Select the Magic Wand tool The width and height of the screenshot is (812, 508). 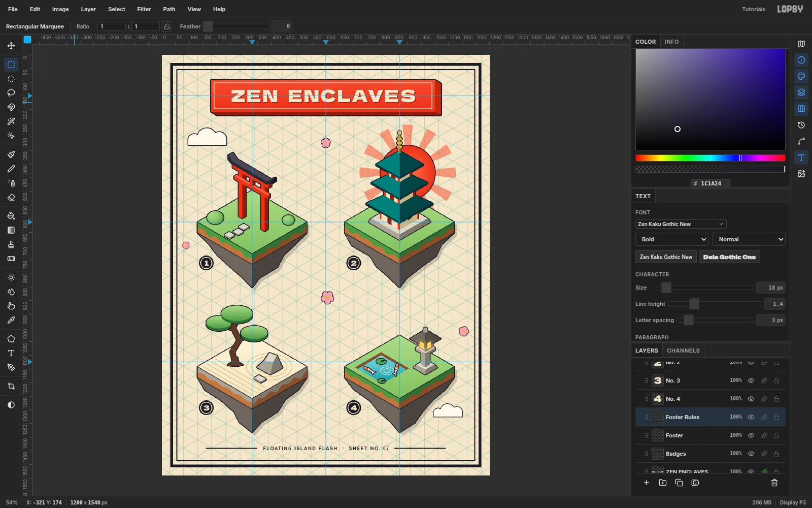pyautogui.click(x=11, y=121)
